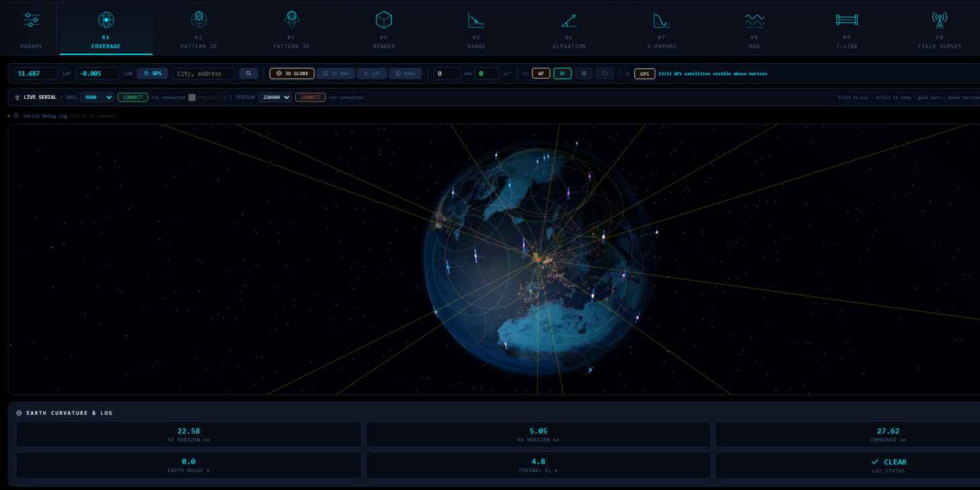The height and width of the screenshot is (490, 980).
Task: Open the Elevation tab
Action: pyautogui.click(x=569, y=30)
